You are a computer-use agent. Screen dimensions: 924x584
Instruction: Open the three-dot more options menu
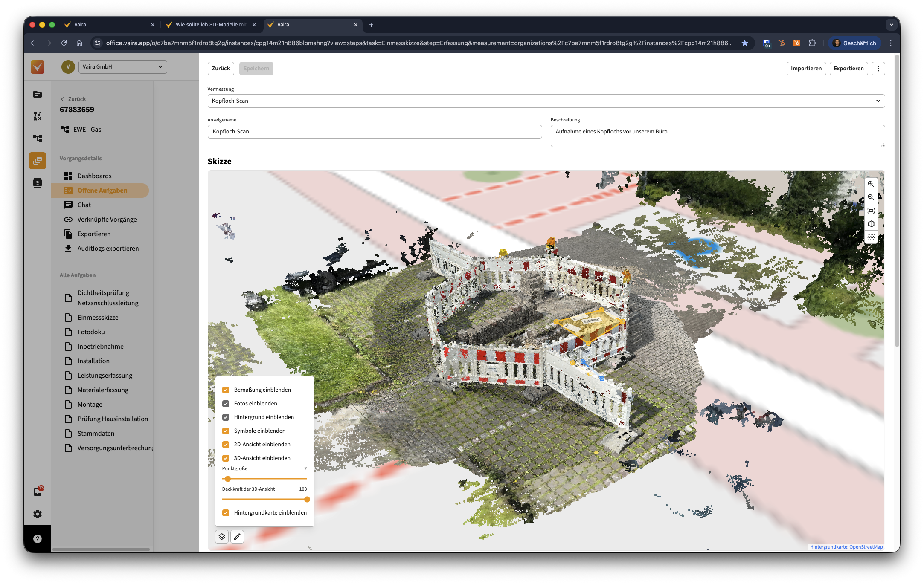click(x=878, y=69)
